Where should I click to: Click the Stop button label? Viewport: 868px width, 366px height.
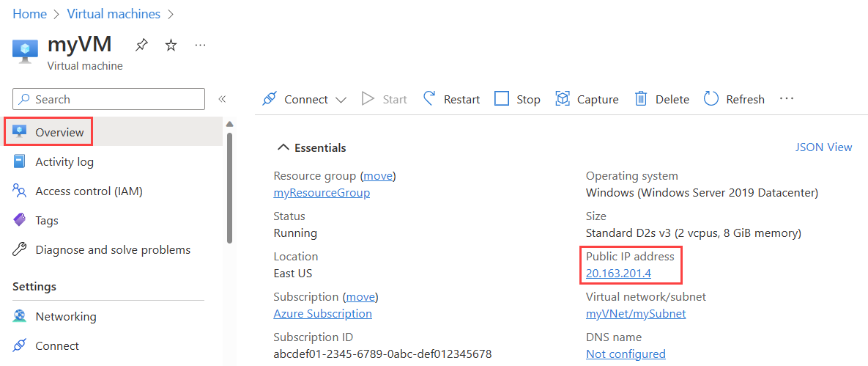pyautogui.click(x=528, y=99)
